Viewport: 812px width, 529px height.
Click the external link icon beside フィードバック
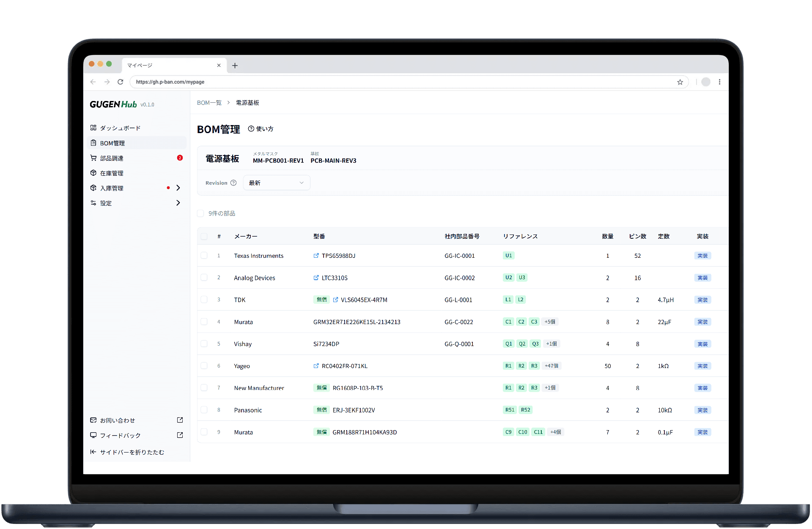180,435
